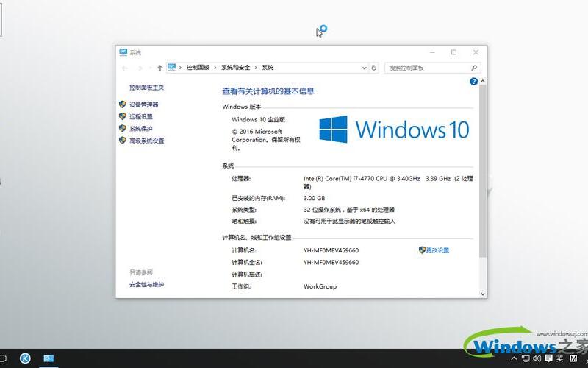Expand chevron after 系统和安全 breadcrumb

tap(256, 68)
